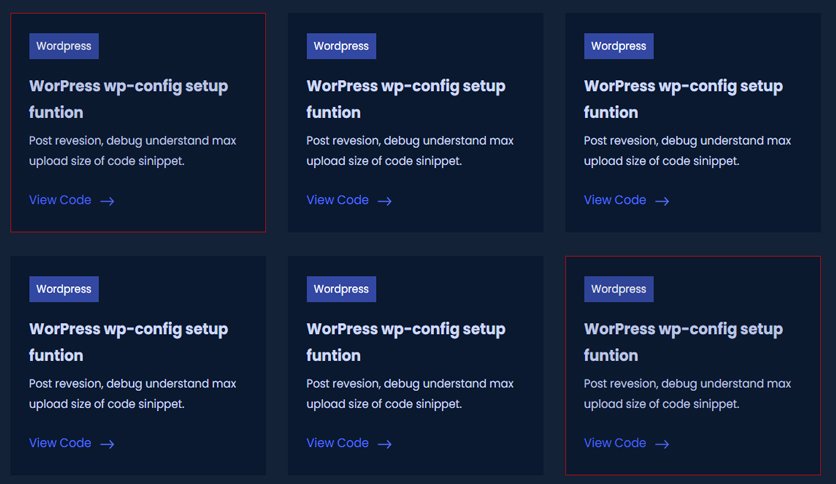
Task: Open View Code link in top-left card
Action: coord(60,200)
